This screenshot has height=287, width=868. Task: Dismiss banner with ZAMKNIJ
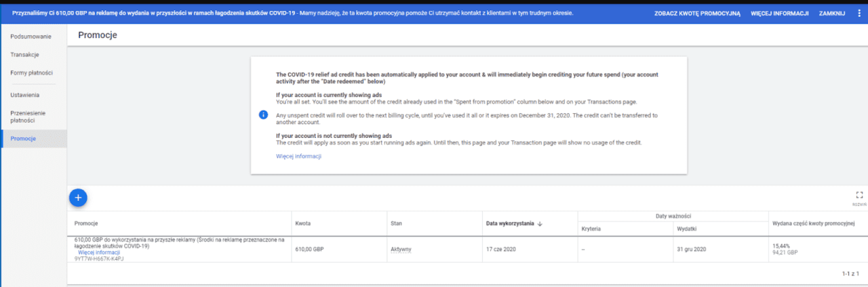[832, 14]
